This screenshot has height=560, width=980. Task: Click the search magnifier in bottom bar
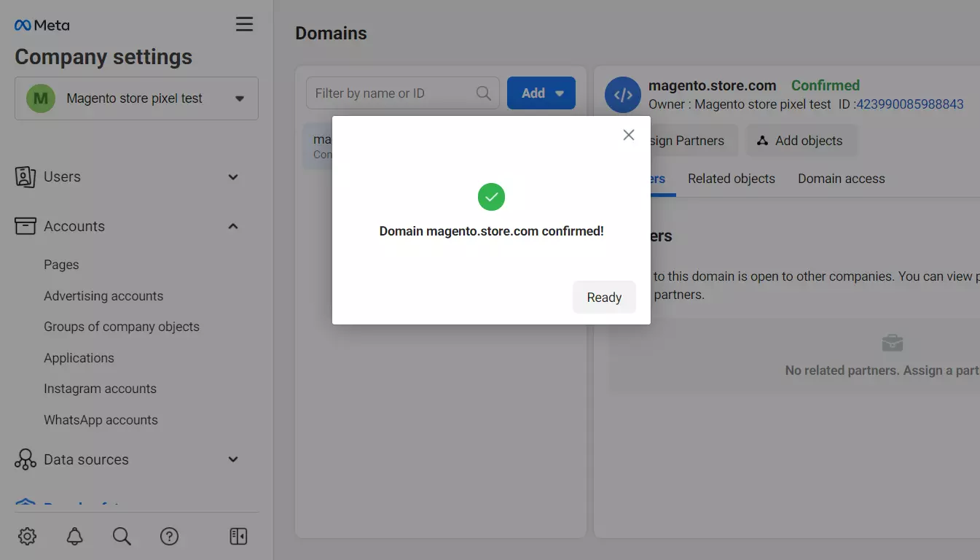[122, 537]
